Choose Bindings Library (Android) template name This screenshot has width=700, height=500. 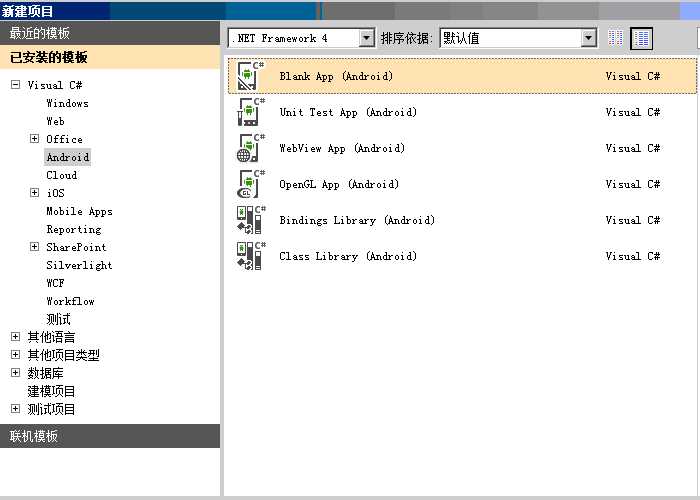(357, 220)
